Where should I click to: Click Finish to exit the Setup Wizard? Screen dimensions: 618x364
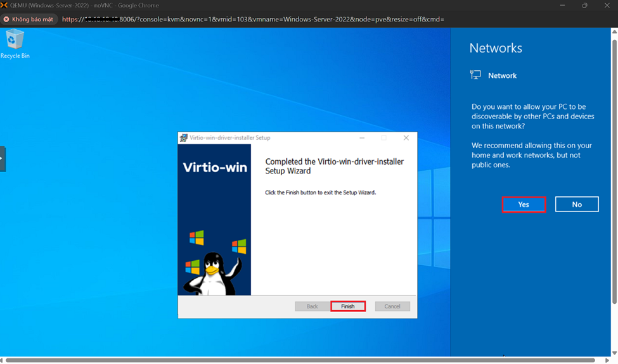click(x=348, y=306)
